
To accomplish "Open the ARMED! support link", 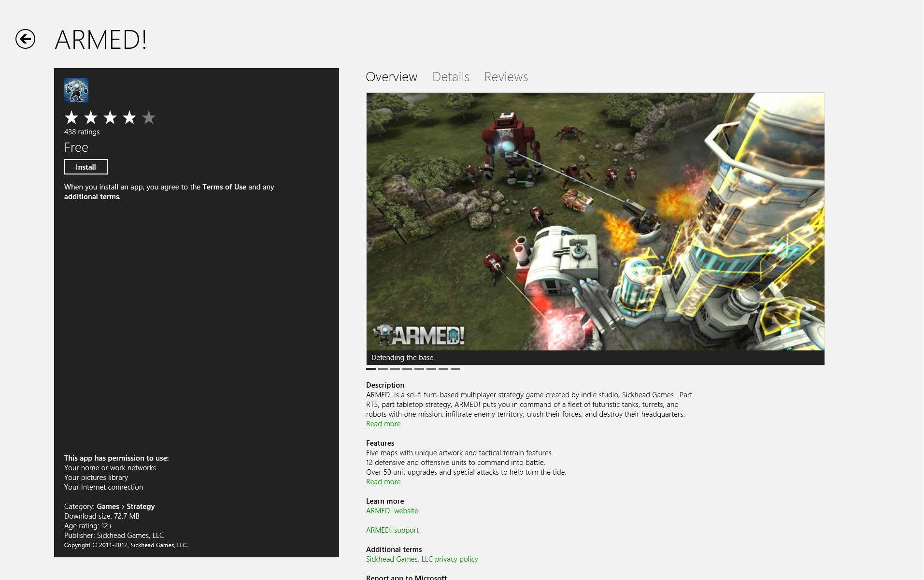I will pos(392,530).
